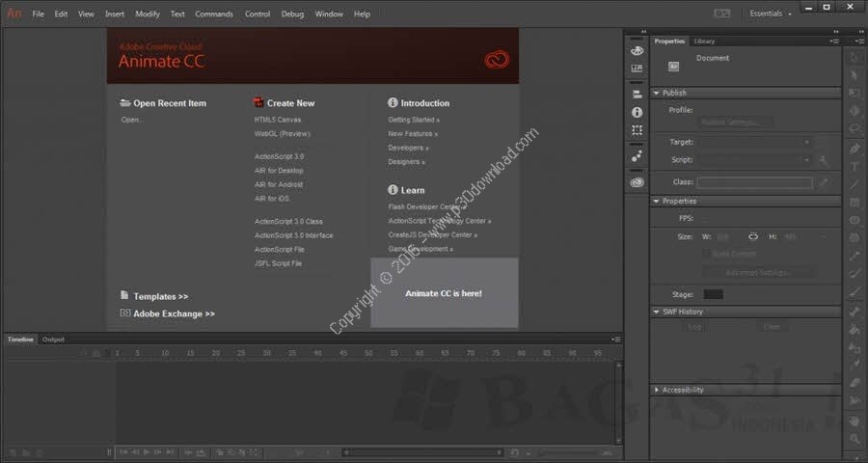868x463 pixels.
Task: Click the Getting Started » link
Action: tap(414, 120)
